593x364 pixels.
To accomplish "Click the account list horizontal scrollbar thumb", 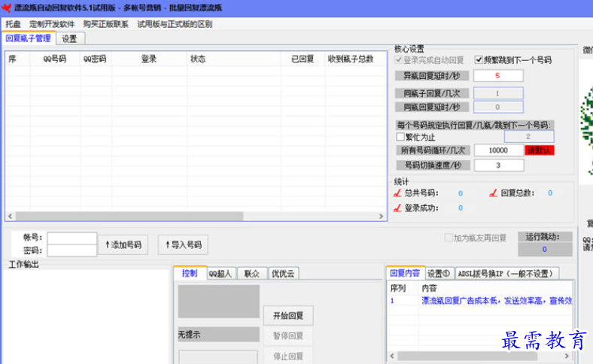I will point(129,216).
